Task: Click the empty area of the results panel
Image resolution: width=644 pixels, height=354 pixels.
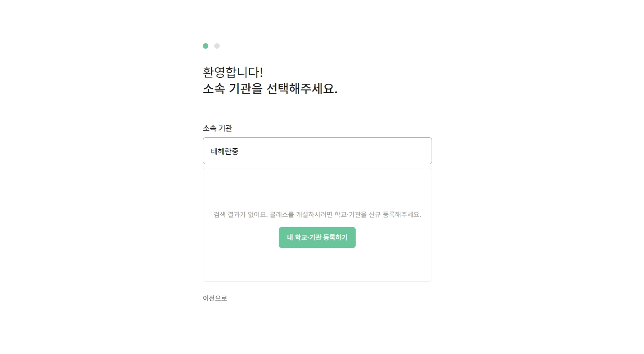Action: tap(317, 189)
